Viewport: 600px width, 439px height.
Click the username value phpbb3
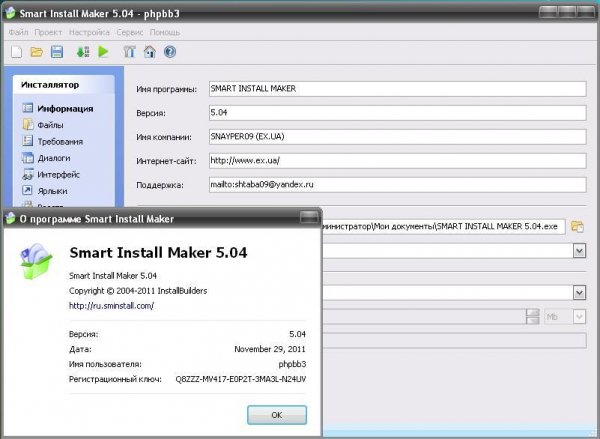(292, 364)
